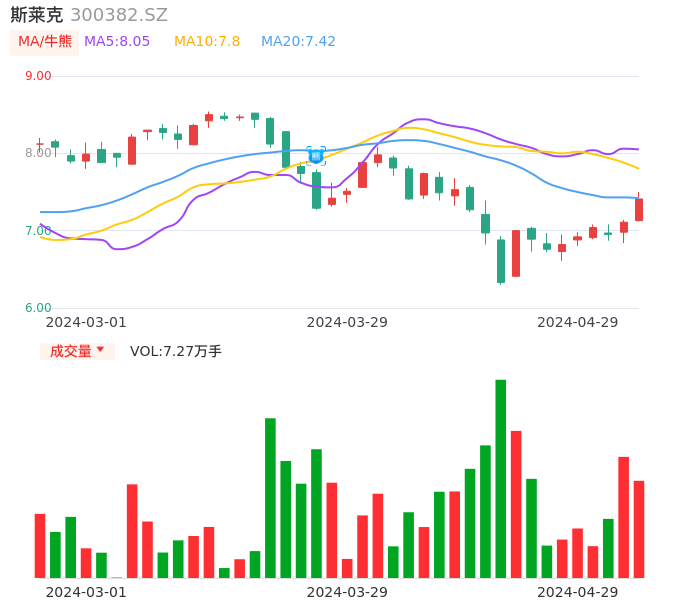Click the last red candlestick on the right

pyautogui.click(x=639, y=209)
